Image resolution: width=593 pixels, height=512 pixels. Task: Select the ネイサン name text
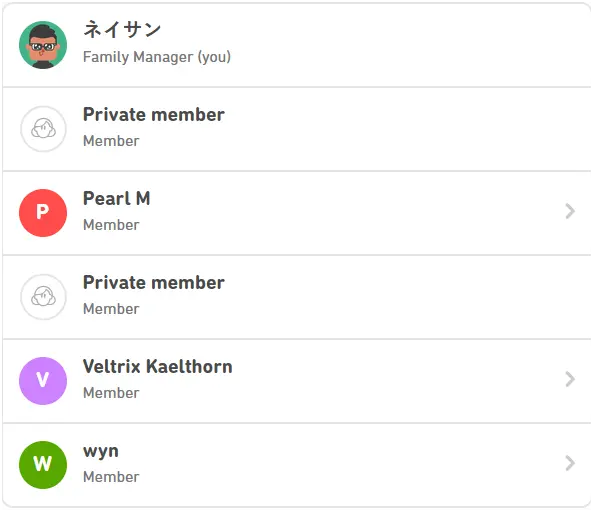pos(122,29)
